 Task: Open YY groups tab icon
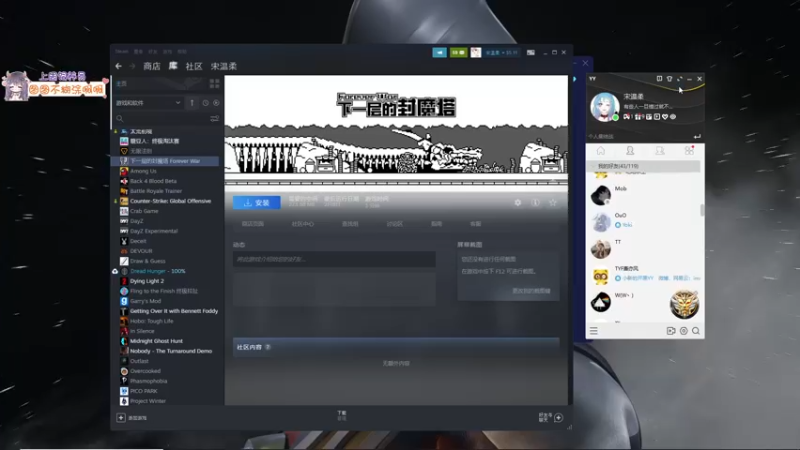point(660,151)
